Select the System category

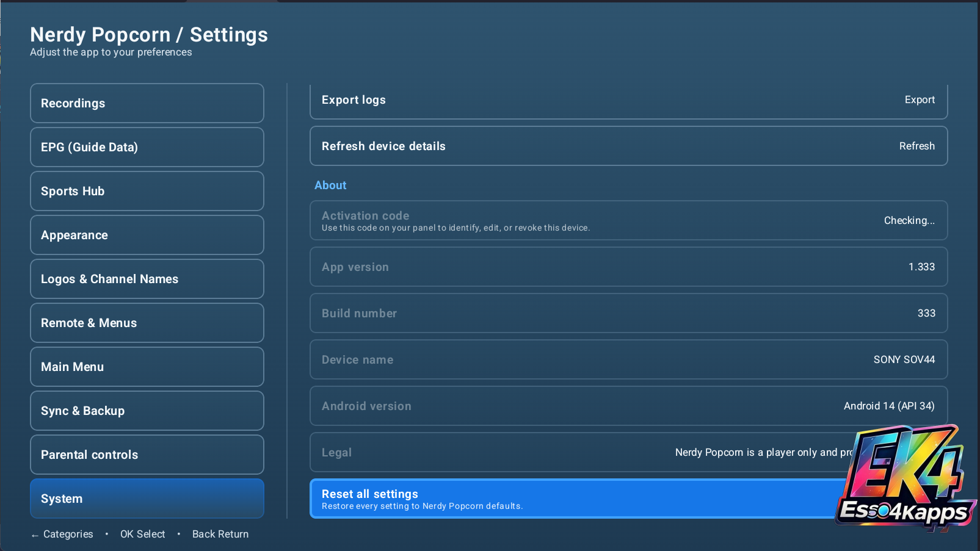pos(147,499)
